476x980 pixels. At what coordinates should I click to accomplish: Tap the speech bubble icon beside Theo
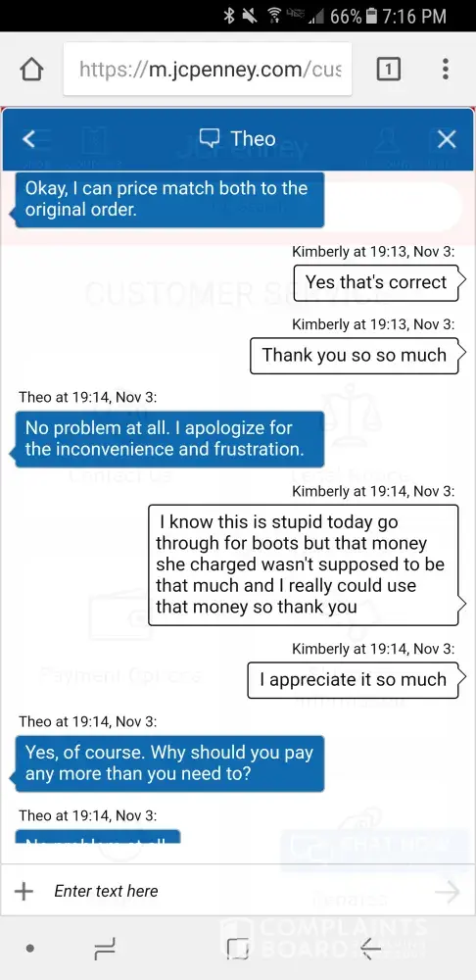(x=210, y=138)
